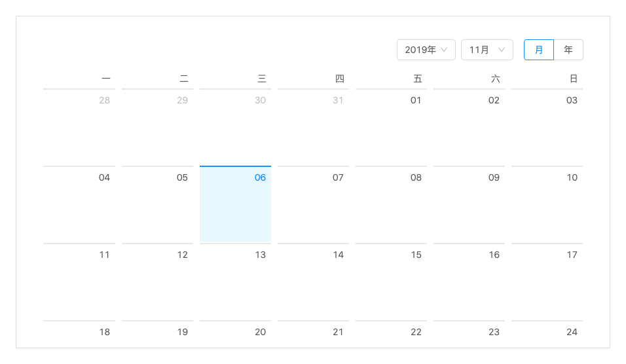The width and height of the screenshot is (626, 364).
Task: Click the chevron arrow beside 11月
Action: pos(502,50)
